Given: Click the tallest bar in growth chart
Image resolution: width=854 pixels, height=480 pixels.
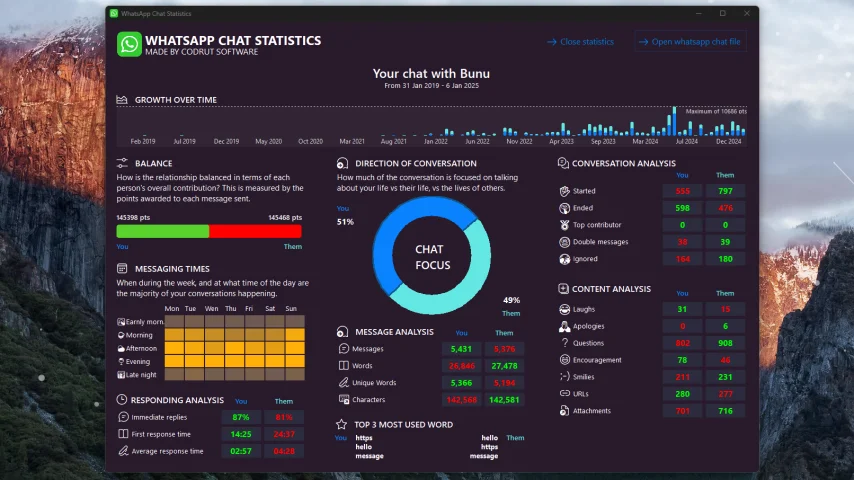Looking at the screenshot, I should [675, 121].
